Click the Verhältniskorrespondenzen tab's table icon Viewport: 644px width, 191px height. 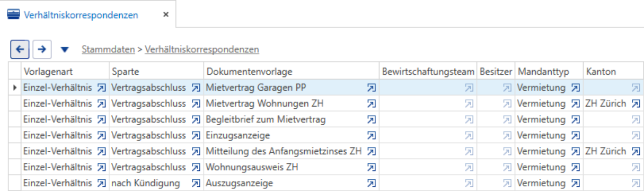point(13,15)
